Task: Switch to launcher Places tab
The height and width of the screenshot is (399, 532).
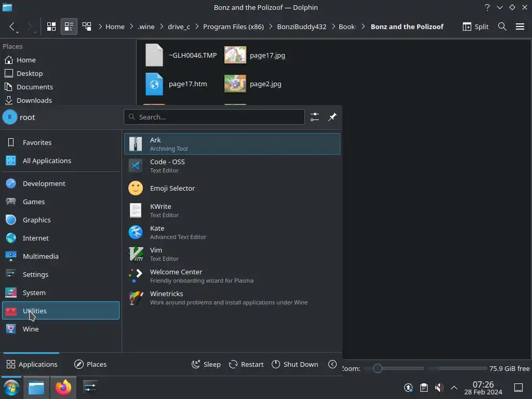Action: point(90,364)
